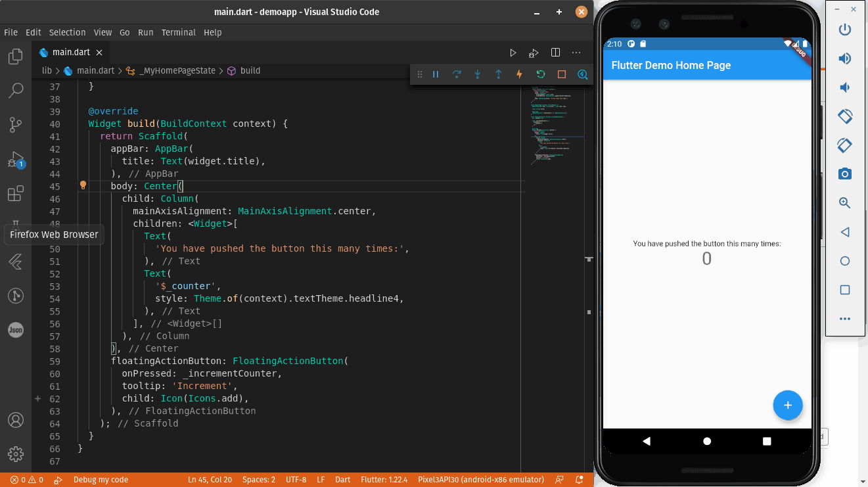Change the Pixel3API30 device selection

click(x=480, y=480)
